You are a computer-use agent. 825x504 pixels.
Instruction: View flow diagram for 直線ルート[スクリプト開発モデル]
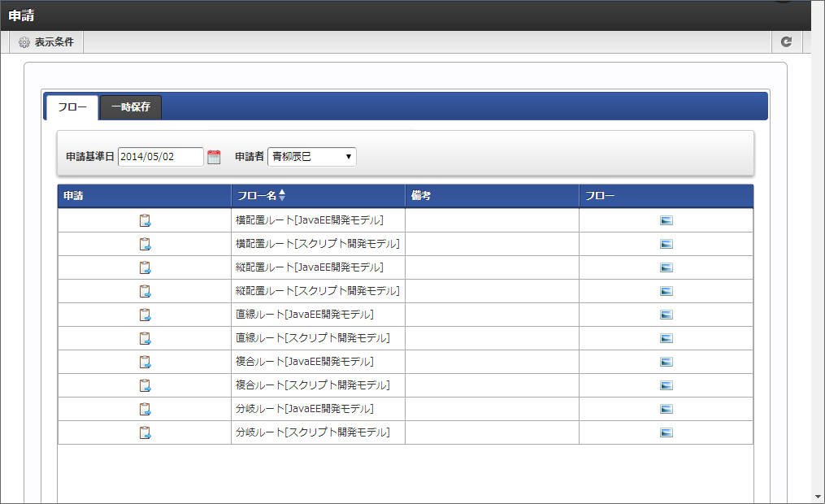point(667,338)
